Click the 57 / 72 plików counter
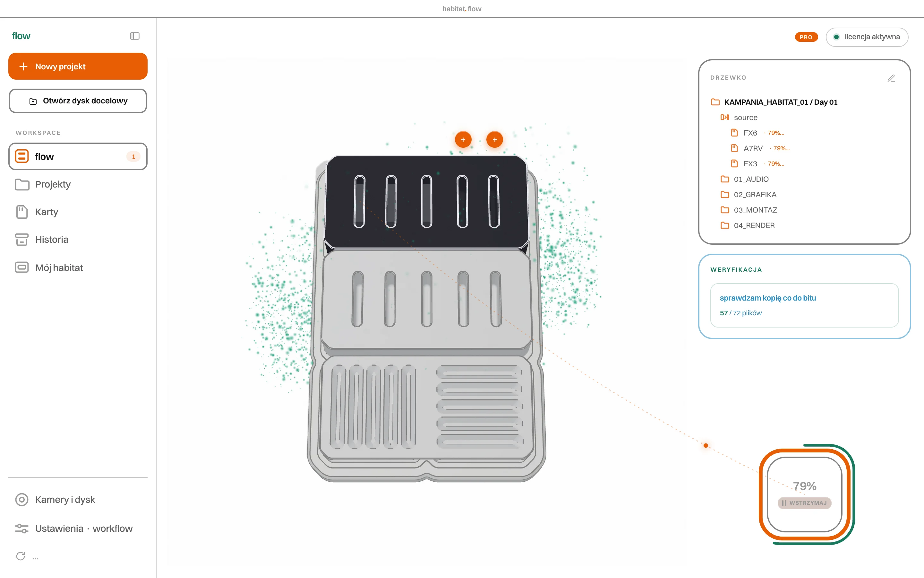Image resolution: width=924 pixels, height=578 pixels. [x=741, y=313]
